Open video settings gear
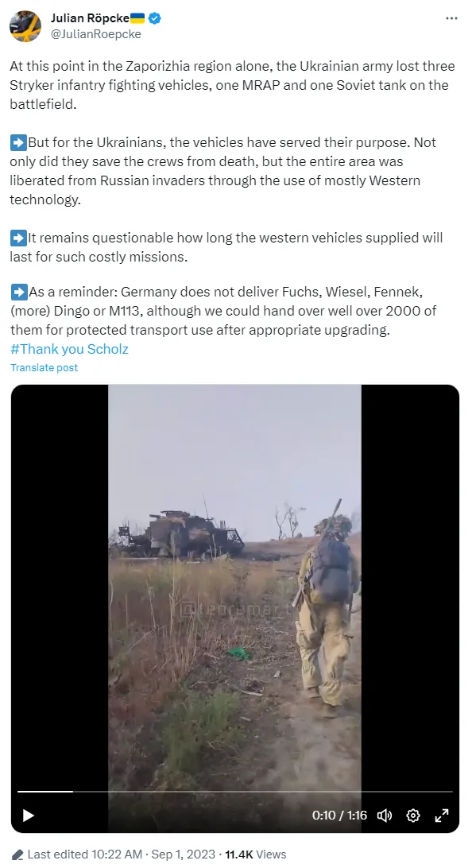Image resolution: width=472 pixels, height=868 pixels. 412,815
